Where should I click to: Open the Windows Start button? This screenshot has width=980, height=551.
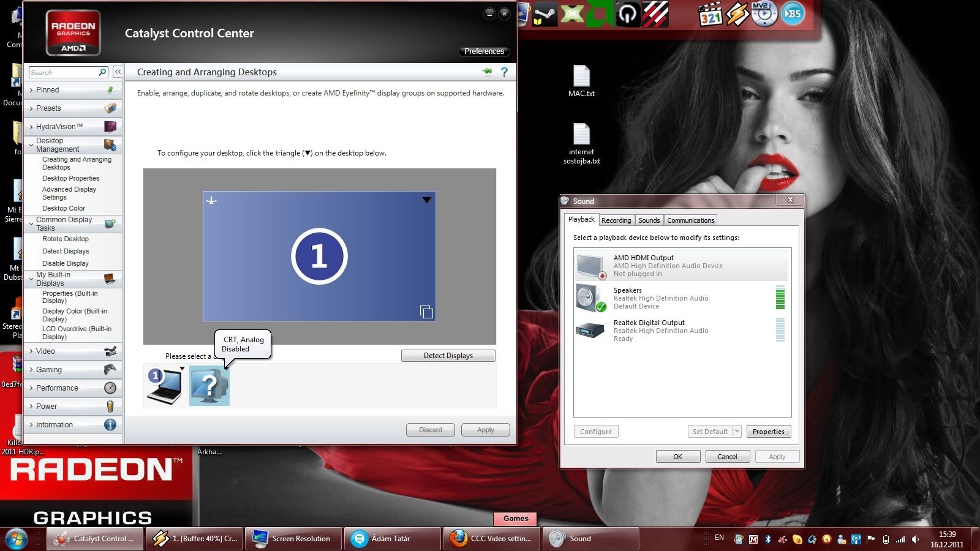(17, 539)
